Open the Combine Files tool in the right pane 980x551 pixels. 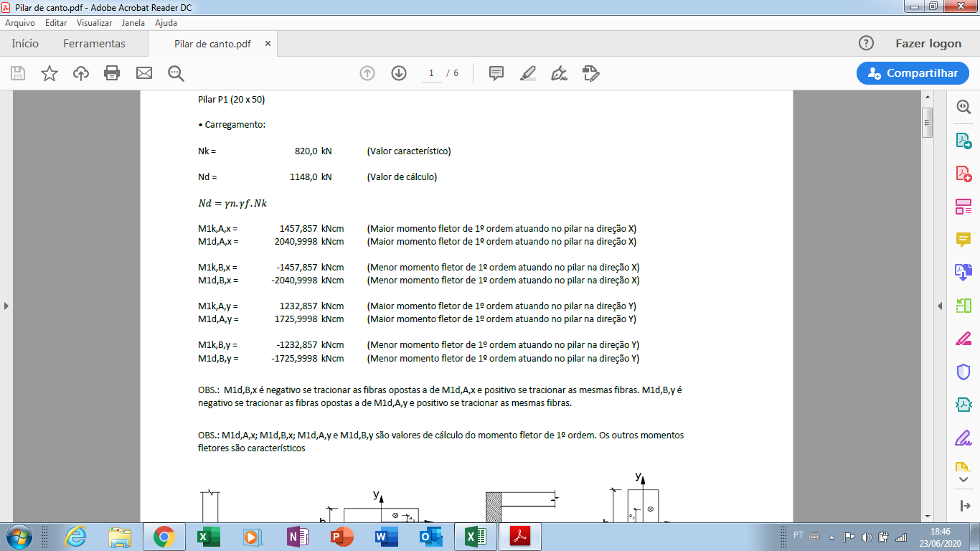(x=963, y=272)
